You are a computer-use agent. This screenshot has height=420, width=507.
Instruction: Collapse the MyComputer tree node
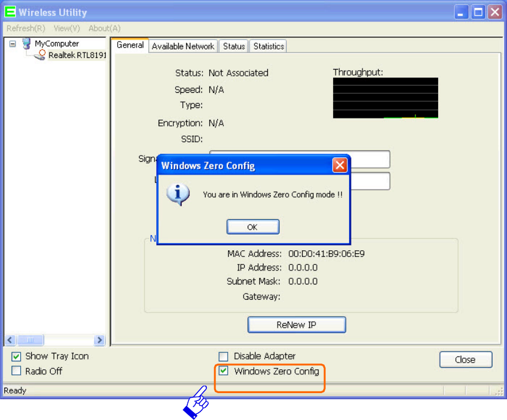(13, 44)
